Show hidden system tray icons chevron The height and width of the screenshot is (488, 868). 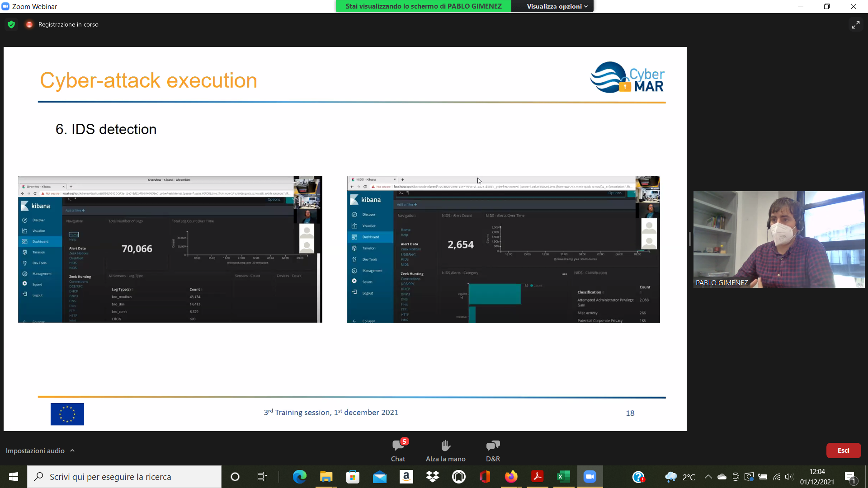tap(708, 477)
